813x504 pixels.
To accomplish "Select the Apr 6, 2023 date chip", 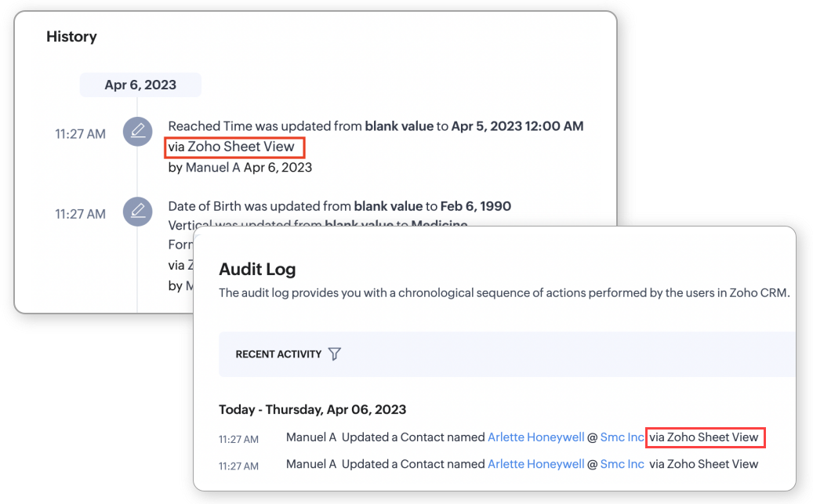I will pyautogui.click(x=140, y=85).
